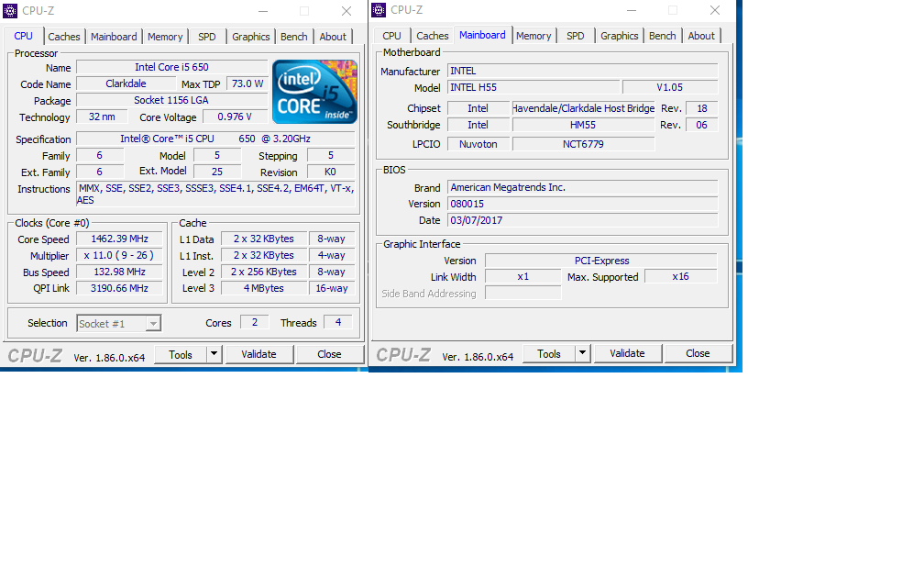Click the Threads count value 4
924x578 pixels.
coord(338,322)
